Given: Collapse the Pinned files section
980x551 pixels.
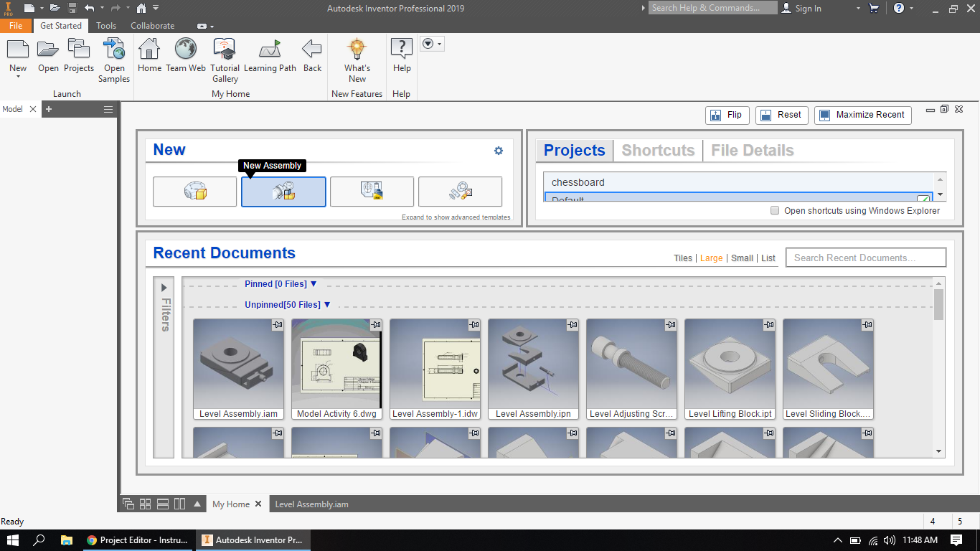Looking at the screenshot, I should coord(314,283).
